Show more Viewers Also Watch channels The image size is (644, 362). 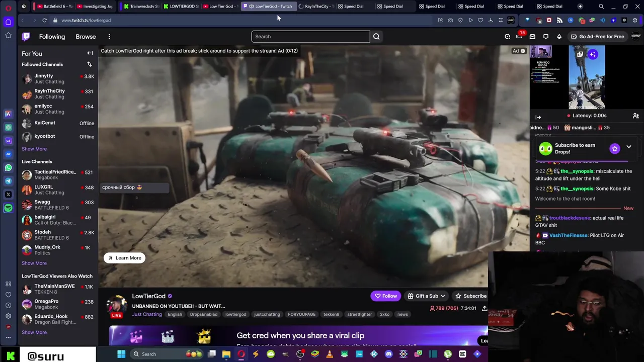[34, 332]
